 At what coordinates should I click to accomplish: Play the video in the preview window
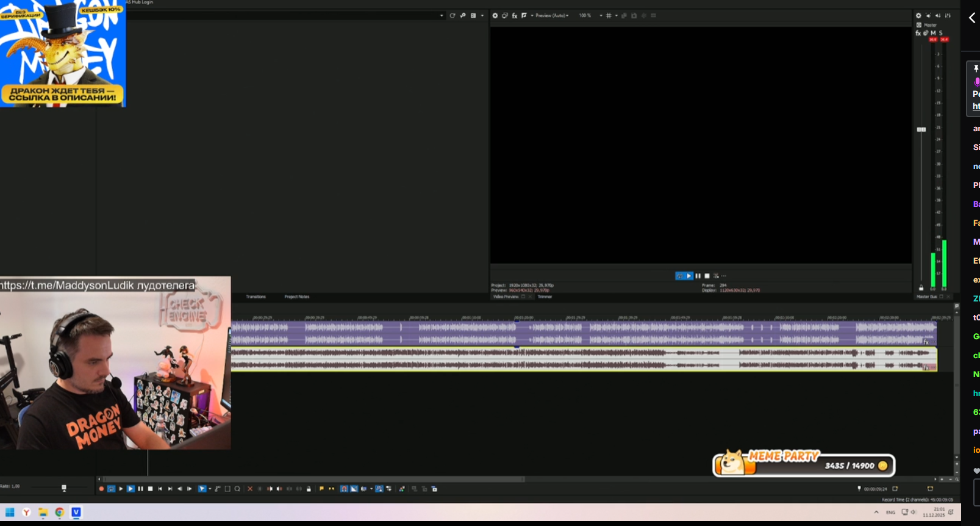pyautogui.click(x=689, y=276)
